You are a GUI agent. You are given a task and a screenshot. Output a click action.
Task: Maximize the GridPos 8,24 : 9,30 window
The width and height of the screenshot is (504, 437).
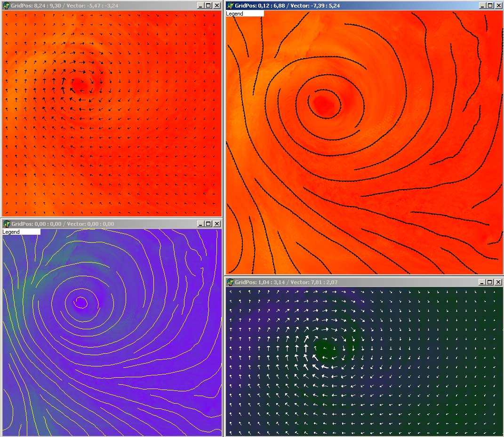(208, 6)
